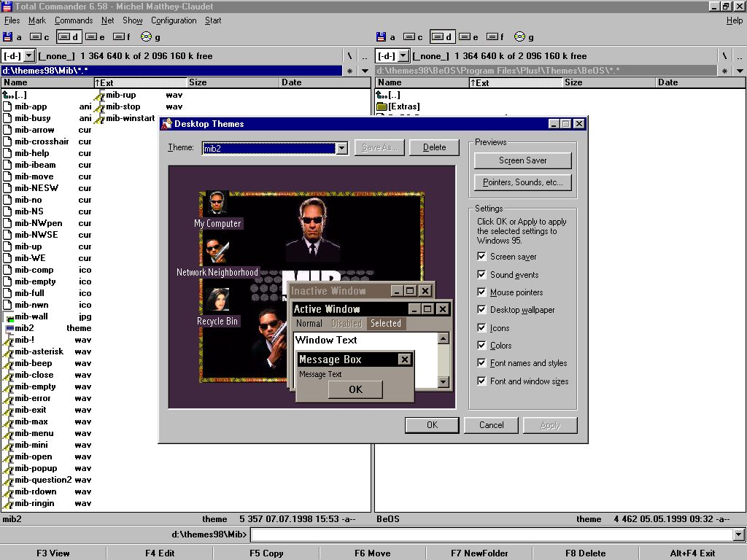This screenshot has height=560, width=747.
Task: Uncheck the Screen saver checkbox
Action: (481, 257)
